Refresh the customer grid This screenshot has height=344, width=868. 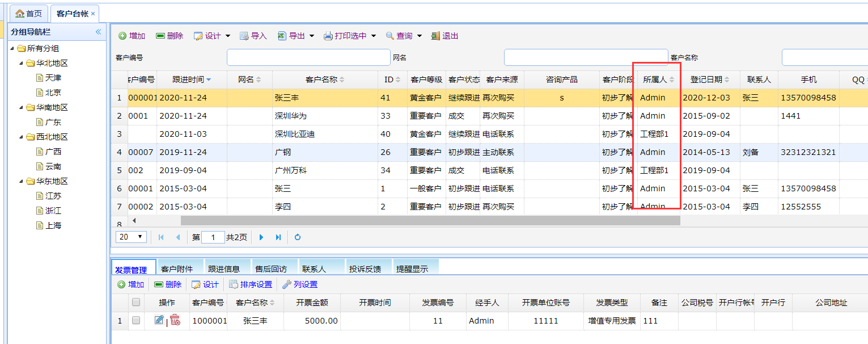click(x=297, y=237)
